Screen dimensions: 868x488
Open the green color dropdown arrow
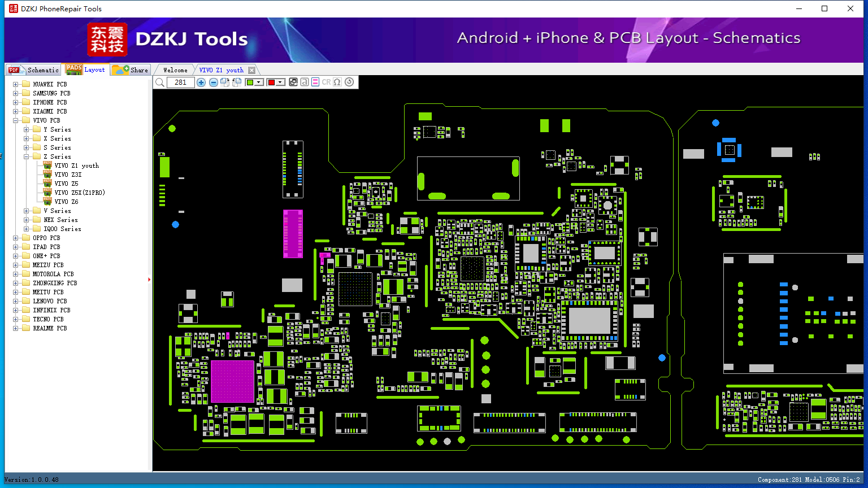click(259, 82)
